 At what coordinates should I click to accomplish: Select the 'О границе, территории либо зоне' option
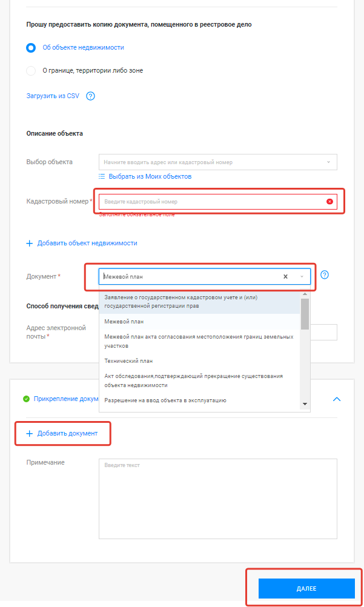31,70
